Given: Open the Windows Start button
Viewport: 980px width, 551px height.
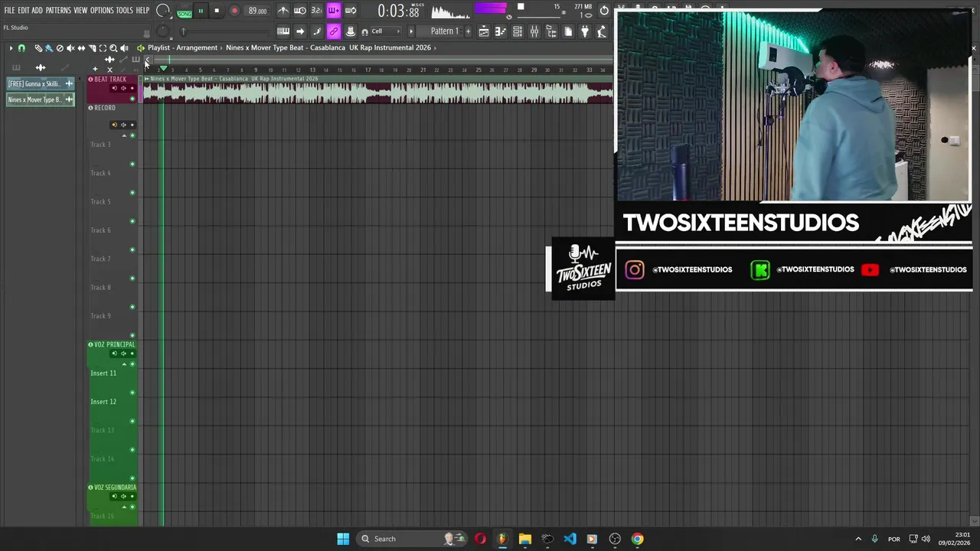Looking at the screenshot, I should click(x=343, y=539).
